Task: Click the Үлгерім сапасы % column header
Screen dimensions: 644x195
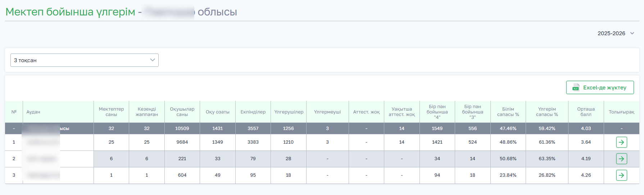Action: pos(547,112)
